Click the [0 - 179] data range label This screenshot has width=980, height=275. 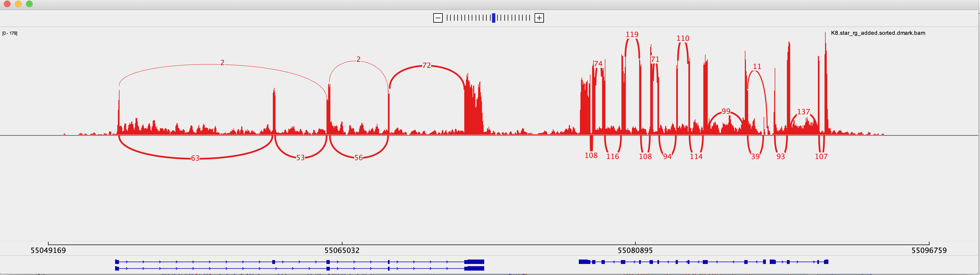[x=10, y=33]
